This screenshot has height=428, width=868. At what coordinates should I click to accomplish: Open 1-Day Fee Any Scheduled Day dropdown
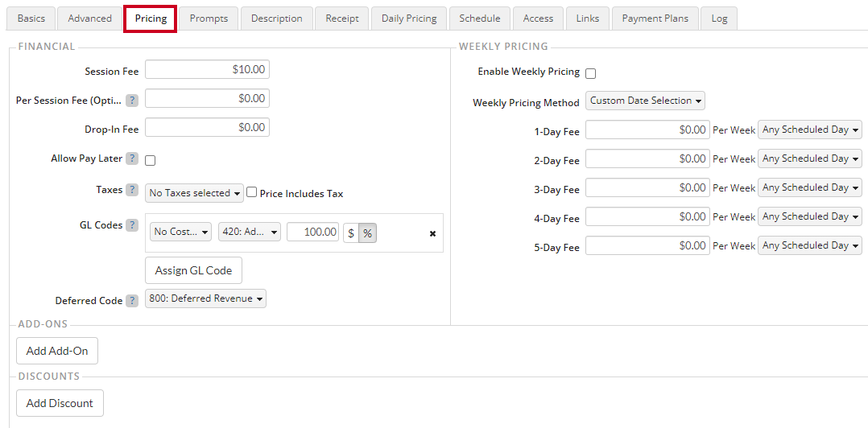810,130
